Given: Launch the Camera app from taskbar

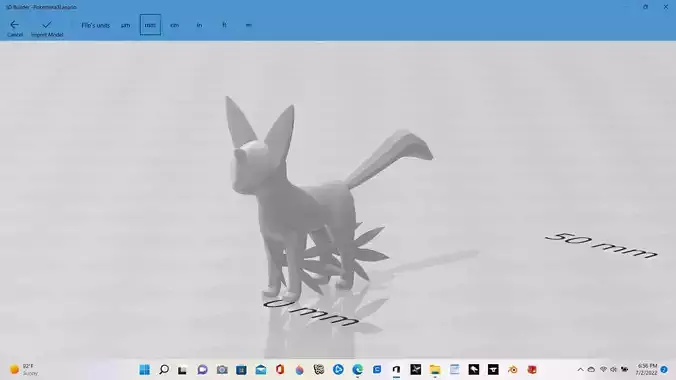Looking at the screenshot, I should 222,370.
